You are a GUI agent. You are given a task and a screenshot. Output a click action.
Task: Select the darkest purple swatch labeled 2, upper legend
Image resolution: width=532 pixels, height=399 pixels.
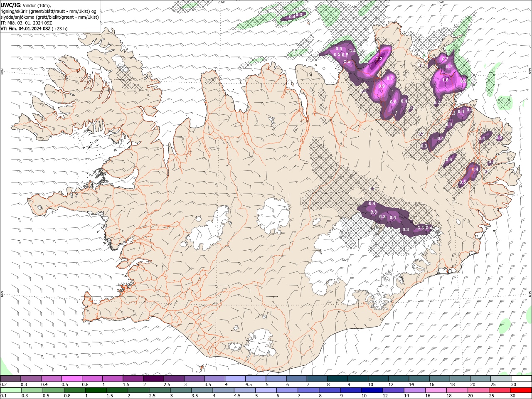(153, 379)
